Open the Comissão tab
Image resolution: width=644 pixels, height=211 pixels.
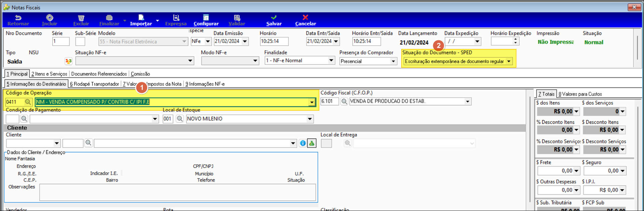coord(140,74)
